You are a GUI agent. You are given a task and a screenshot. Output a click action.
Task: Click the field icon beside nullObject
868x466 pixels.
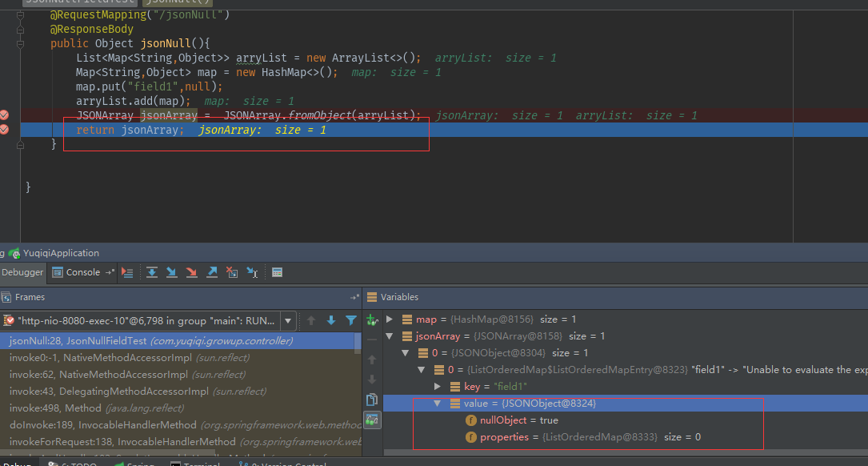(x=471, y=420)
